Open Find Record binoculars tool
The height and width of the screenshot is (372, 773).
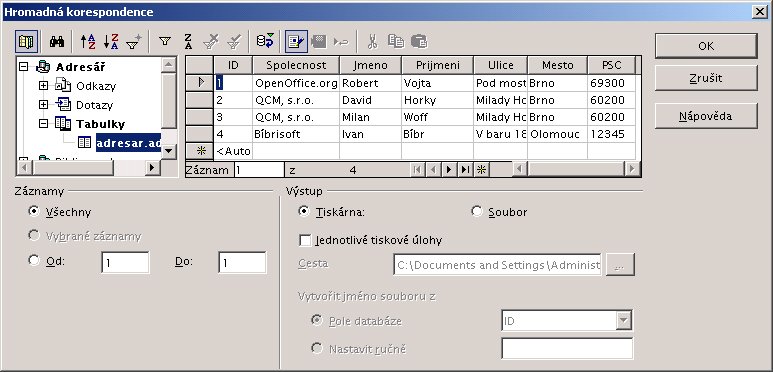click(57, 41)
